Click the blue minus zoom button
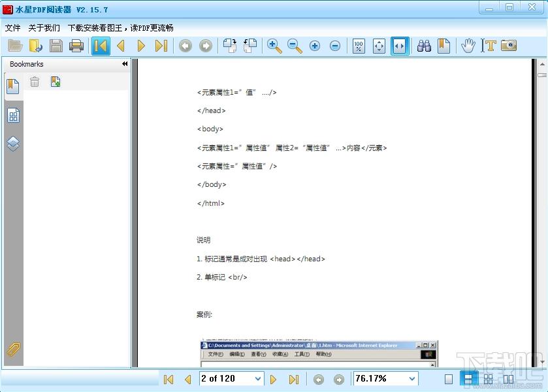Screen dimensions: 548x392 (x=335, y=46)
